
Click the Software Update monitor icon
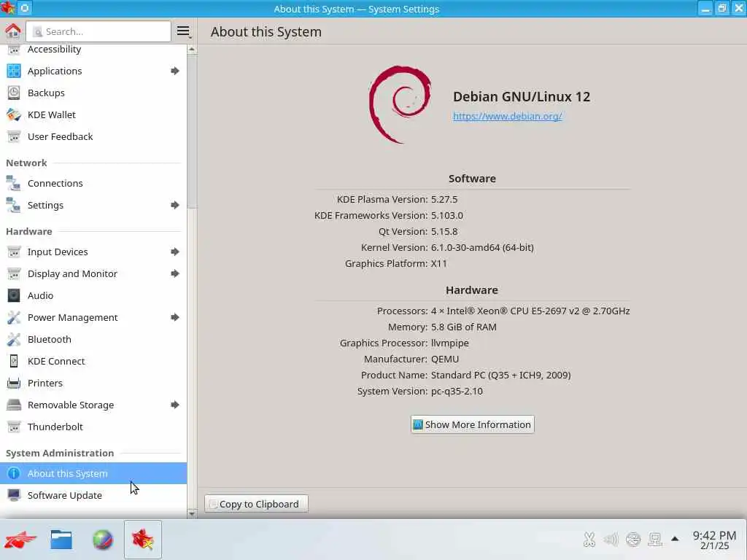coord(14,496)
